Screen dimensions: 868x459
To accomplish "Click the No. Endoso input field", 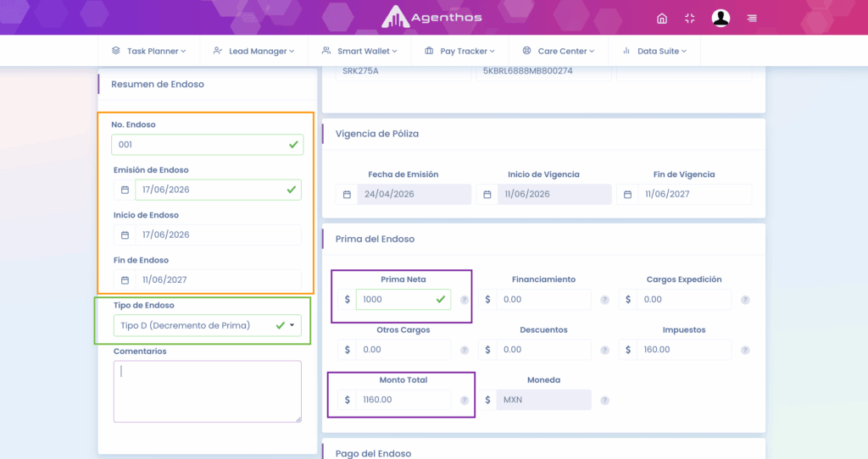I will click(208, 145).
